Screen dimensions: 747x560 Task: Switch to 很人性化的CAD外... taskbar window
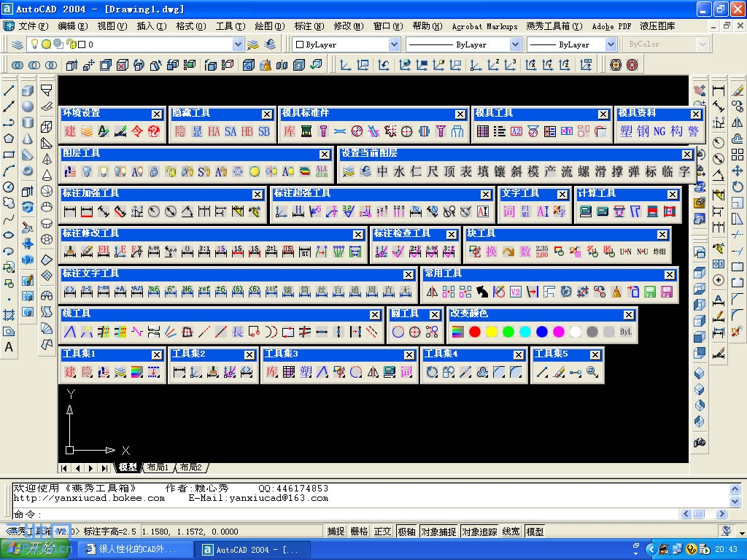click(x=135, y=550)
